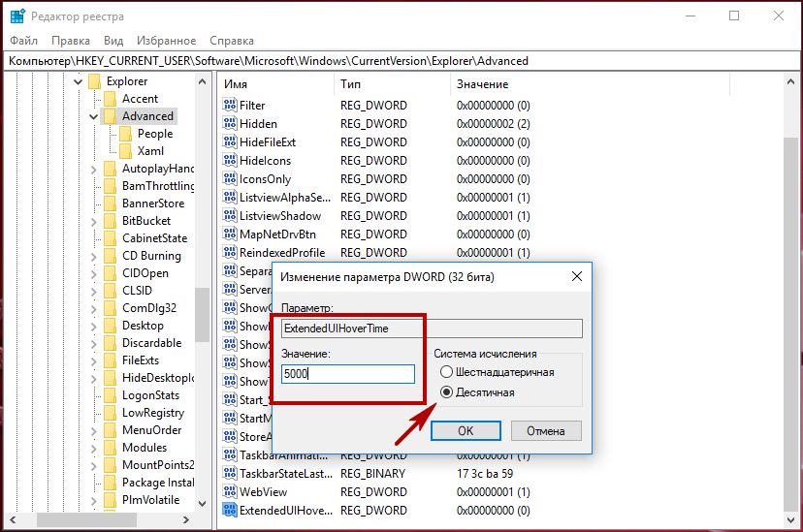Click the People folder icon
The width and height of the screenshot is (803, 532).
pyautogui.click(x=125, y=134)
